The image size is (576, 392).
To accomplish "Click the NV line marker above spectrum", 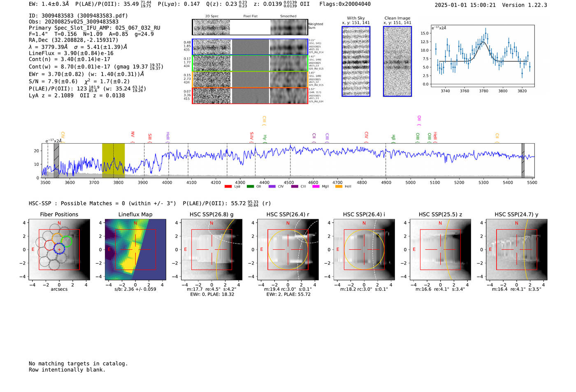I will pos(133,136).
